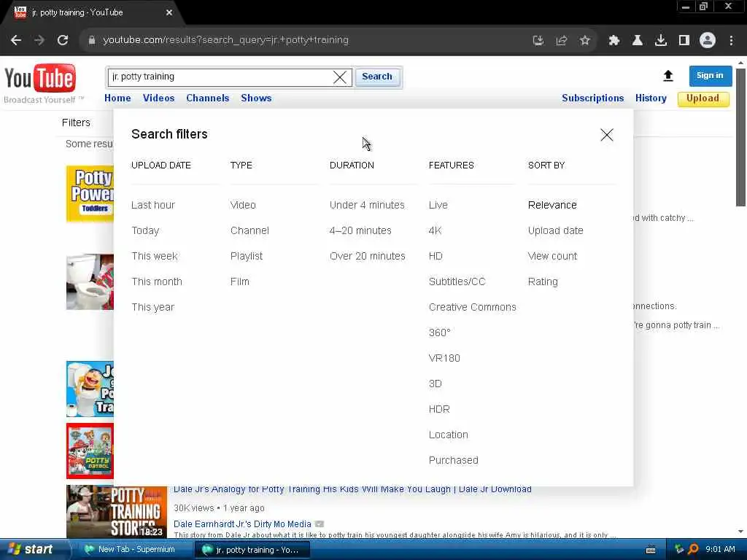Toggle the browser side panel icon
Viewport: 747px width, 560px height.
(684, 41)
